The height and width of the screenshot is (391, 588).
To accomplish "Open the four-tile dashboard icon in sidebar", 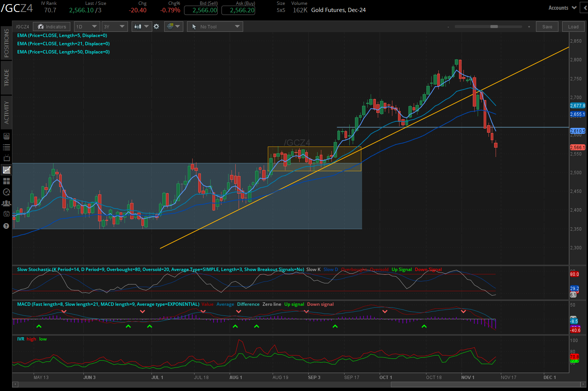I will pos(6,181).
